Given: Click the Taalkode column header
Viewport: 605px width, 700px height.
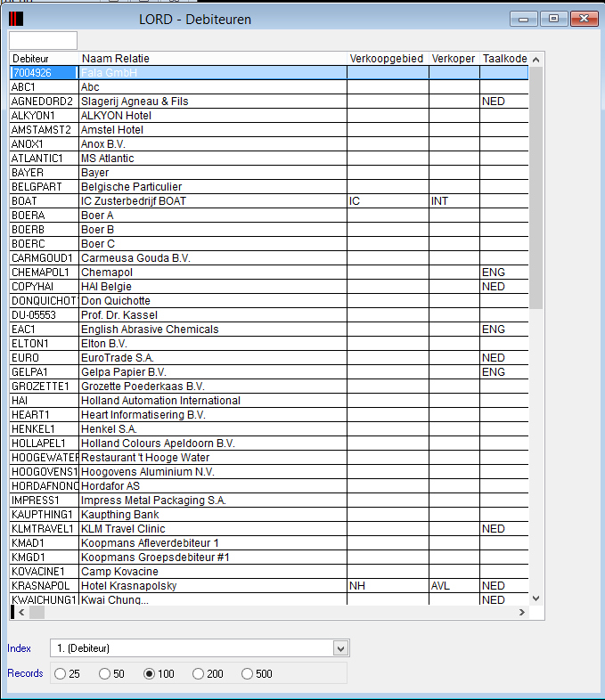Looking at the screenshot, I should pos(504,59).
